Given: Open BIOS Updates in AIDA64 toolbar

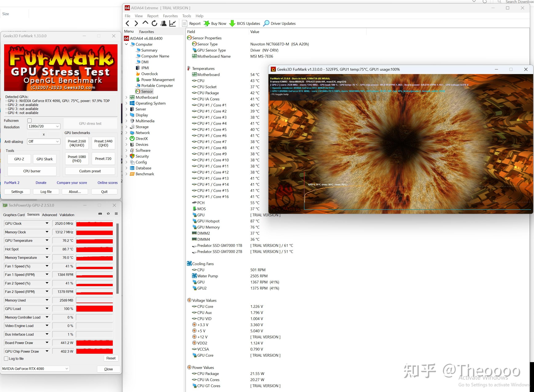Looking at the screenshot, I should coord(245,24).
